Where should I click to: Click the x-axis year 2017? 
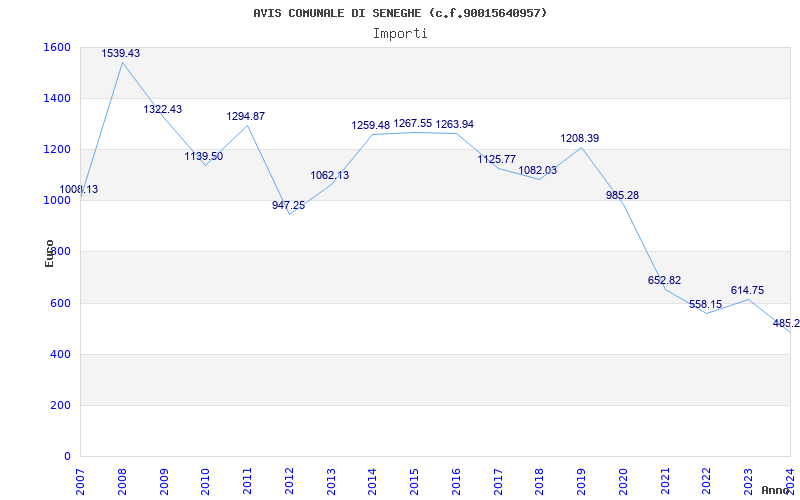pos(498,482)
